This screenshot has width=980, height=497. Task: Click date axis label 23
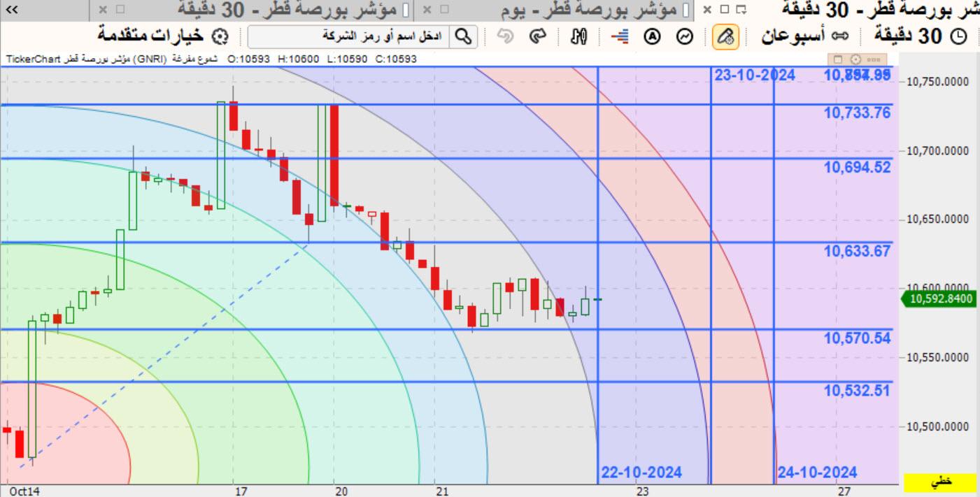(x=643, y=491)
